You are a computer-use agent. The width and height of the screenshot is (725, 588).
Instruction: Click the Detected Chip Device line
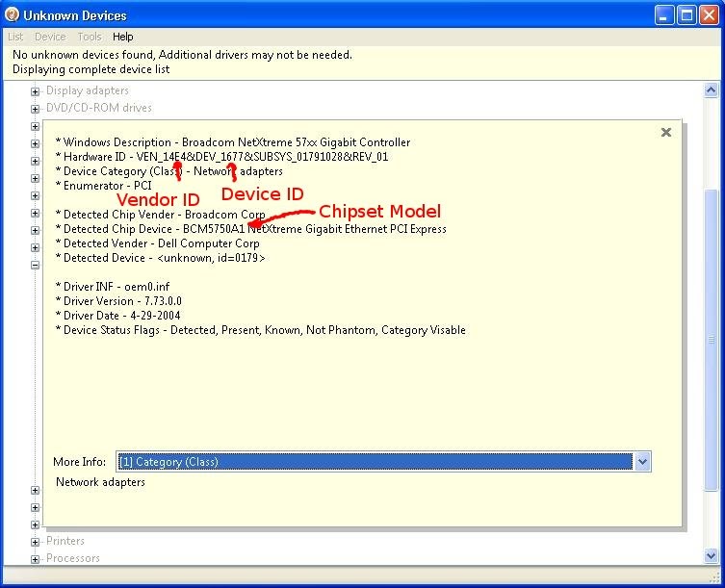(250, 229)
